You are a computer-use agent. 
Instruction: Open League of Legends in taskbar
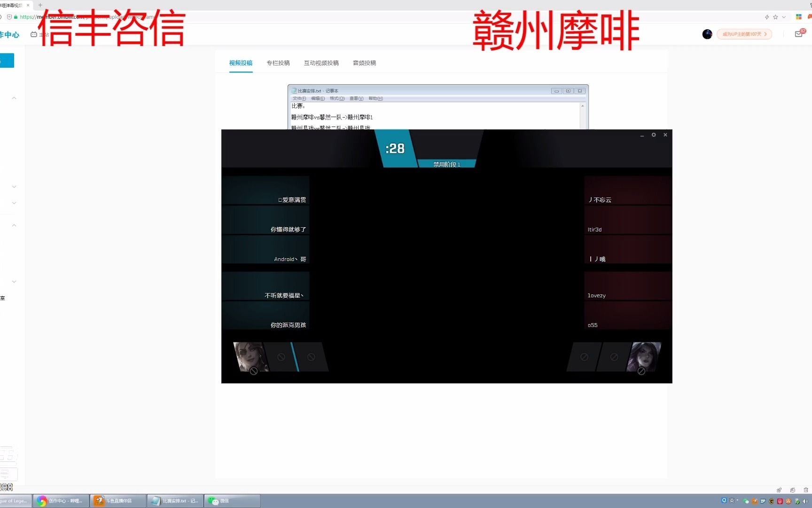point(16,501)
